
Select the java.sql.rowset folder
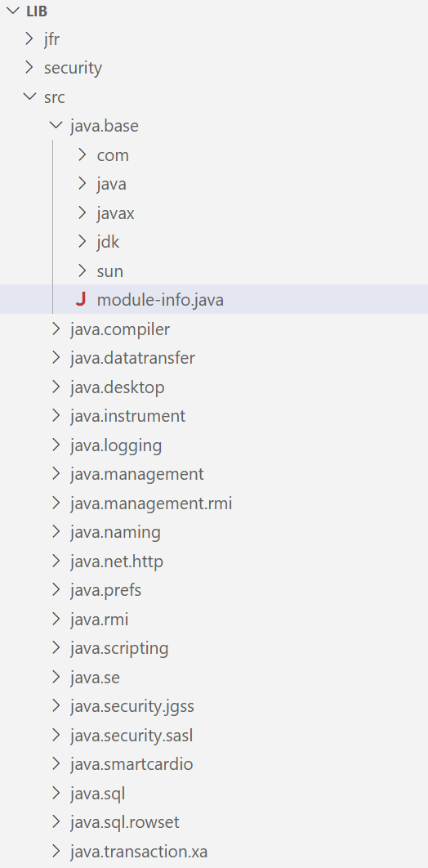214,821
